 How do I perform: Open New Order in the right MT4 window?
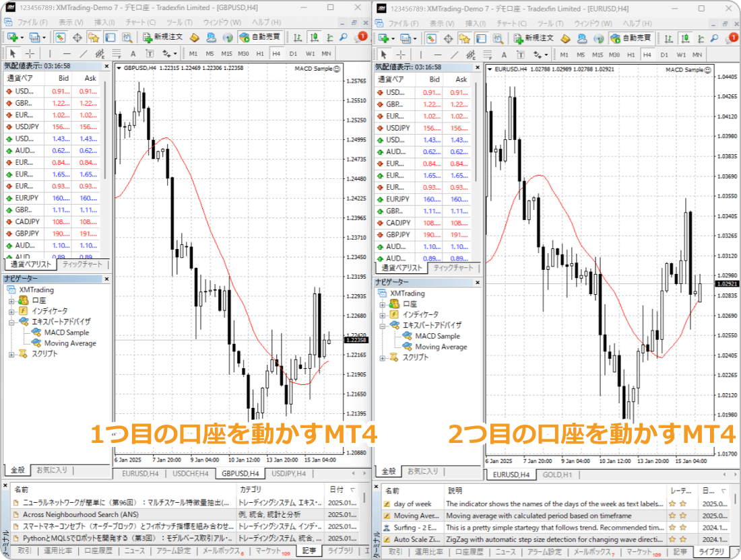(534, 38)
